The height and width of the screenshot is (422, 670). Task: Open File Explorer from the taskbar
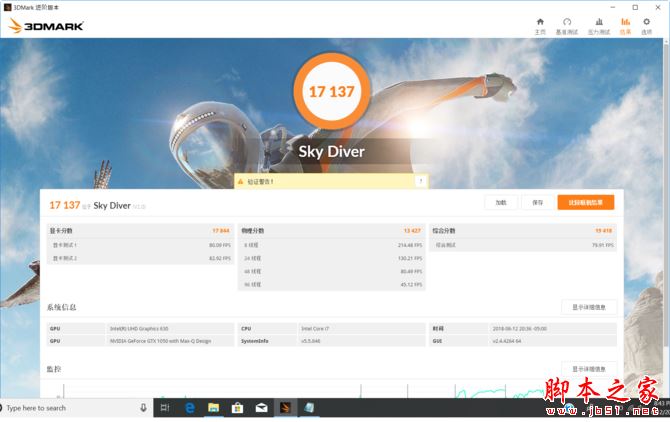214,408
